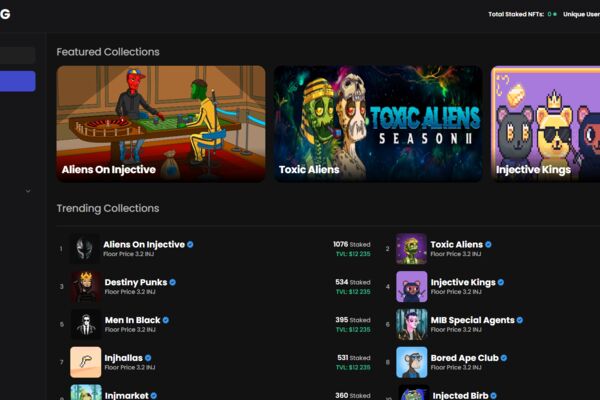
Task: Click the Men In Black collection avatar
Action: (x=86, y=324)
